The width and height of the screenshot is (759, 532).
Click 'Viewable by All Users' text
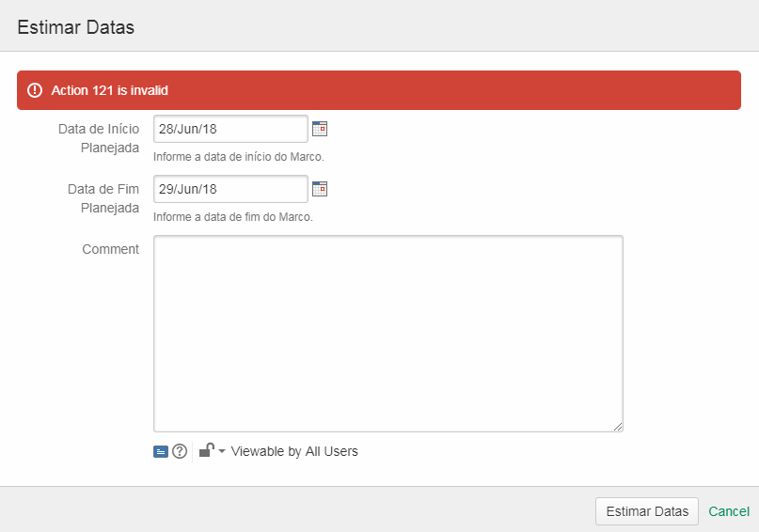tap(294, 451)
